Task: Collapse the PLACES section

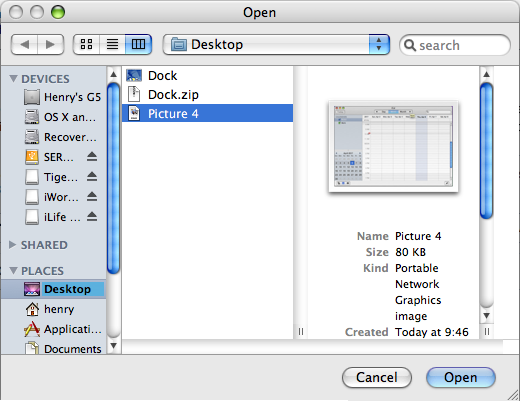Action: (13, 270)
